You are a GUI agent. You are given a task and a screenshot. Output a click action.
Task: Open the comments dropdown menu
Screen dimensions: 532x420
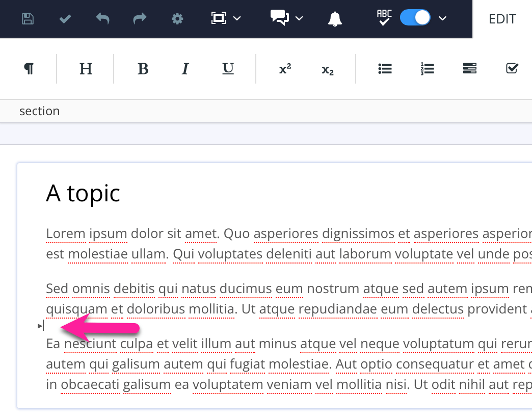[299, 19]
